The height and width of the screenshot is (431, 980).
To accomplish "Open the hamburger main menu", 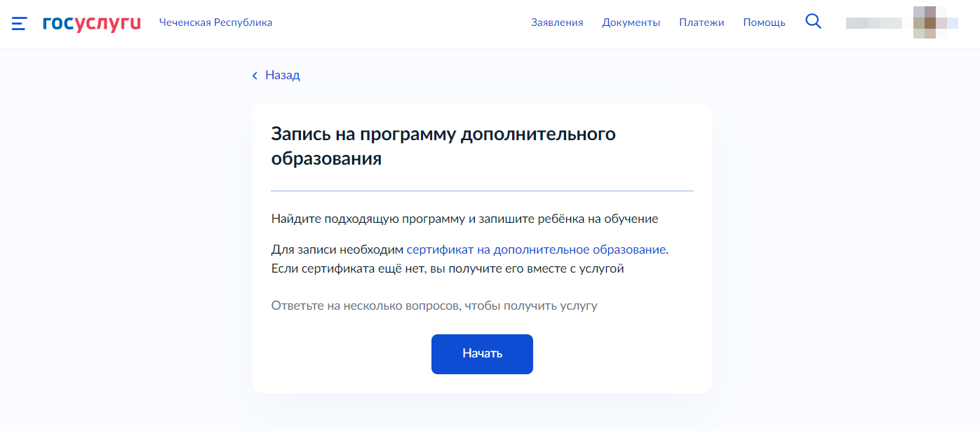I will click(x=19, y=23).
